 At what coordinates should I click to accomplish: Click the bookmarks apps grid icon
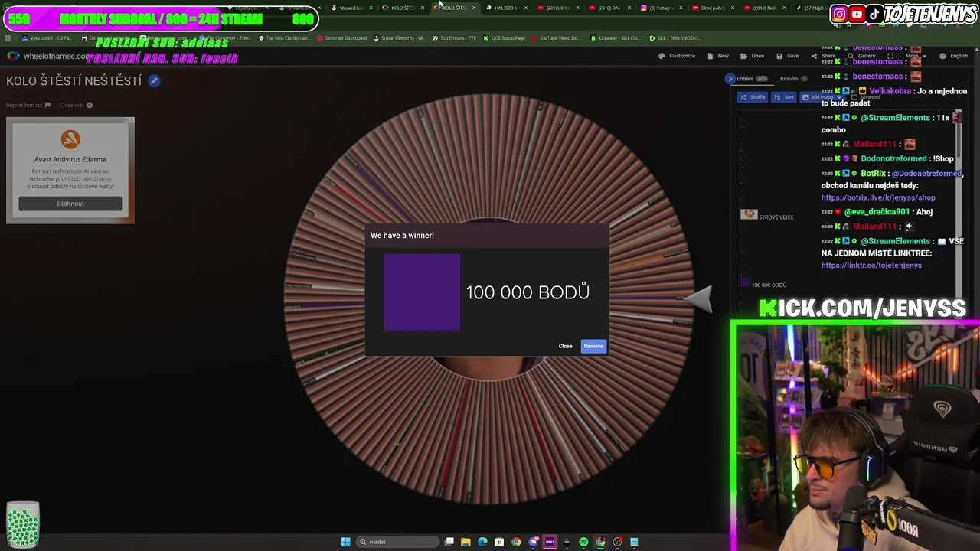pyautogui.click(x=8, y=37)
